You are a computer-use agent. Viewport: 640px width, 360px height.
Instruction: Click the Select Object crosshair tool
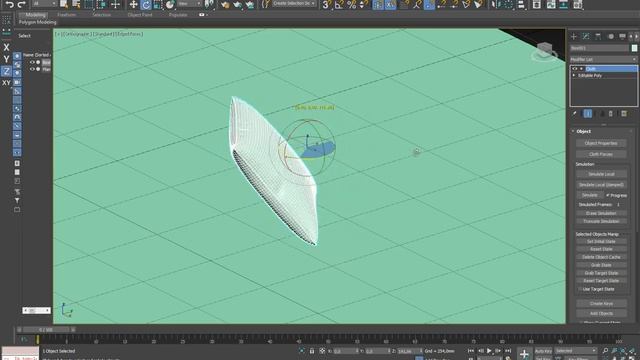pos(116,4)
